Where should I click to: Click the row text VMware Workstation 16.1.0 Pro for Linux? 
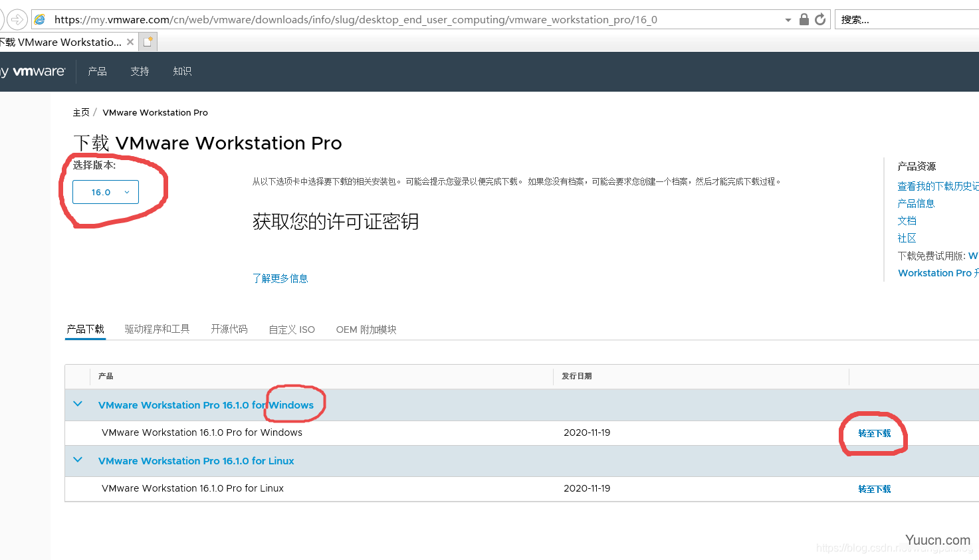(193, 488)
